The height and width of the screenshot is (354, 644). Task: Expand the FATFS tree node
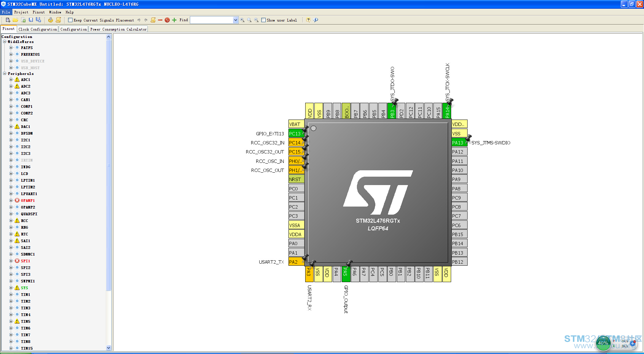pos(11,48)
